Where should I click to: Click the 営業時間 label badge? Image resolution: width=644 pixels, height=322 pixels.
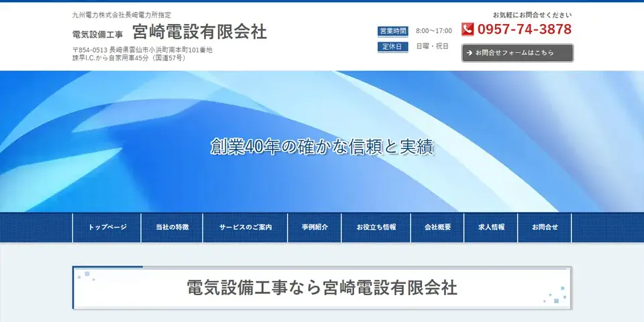(x=392, y=31)
